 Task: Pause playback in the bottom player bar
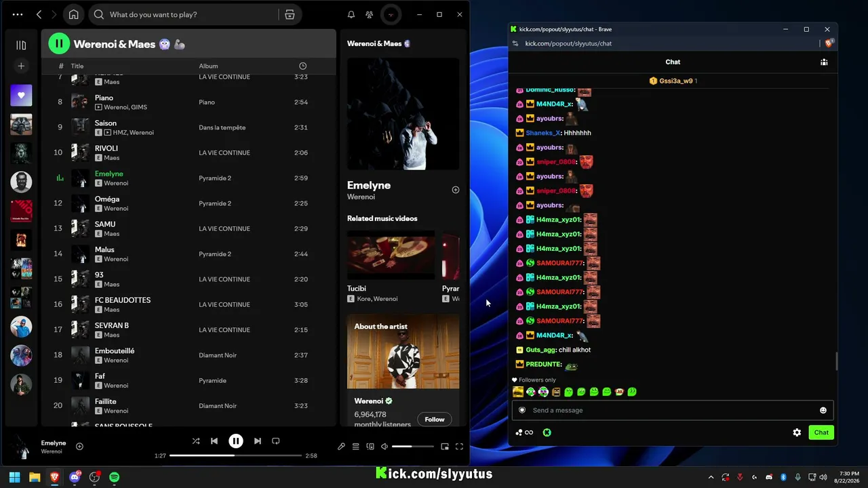[x=236, y=441]
